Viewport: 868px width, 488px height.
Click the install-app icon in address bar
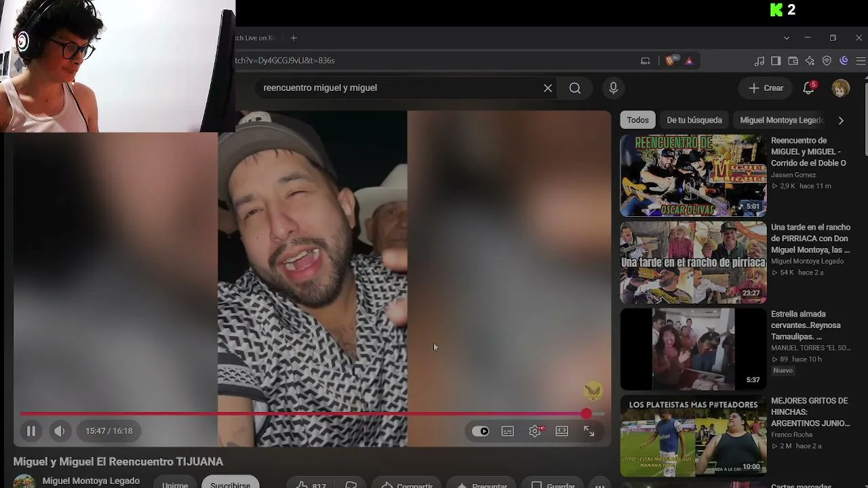tap(646, 60)
